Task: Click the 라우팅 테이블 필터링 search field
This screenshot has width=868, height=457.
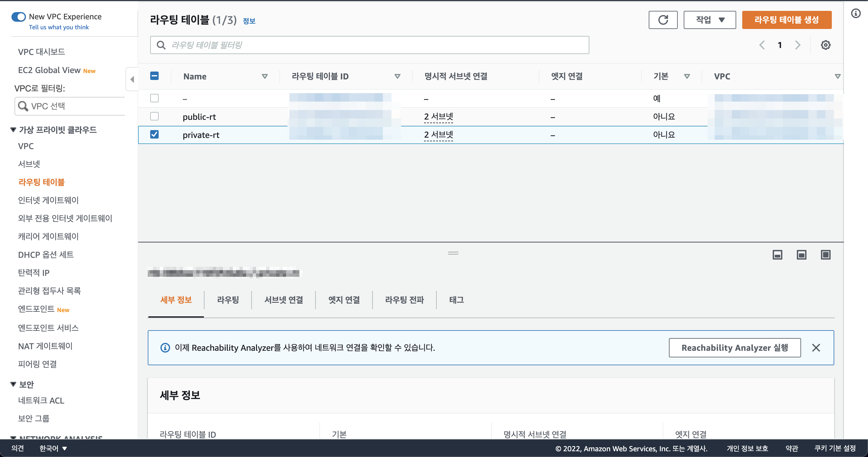Action: coord(370,45)
